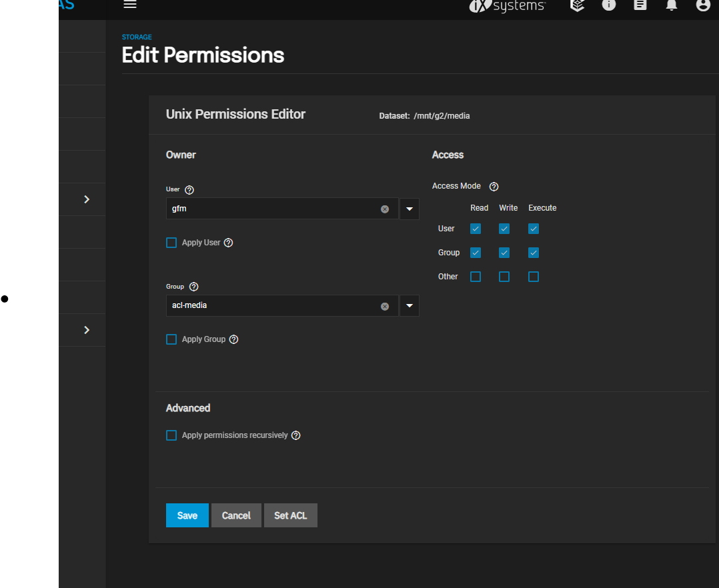Enable the Apply Group checkbox
This screenshot has width=719, height=588.
(171, 339)
